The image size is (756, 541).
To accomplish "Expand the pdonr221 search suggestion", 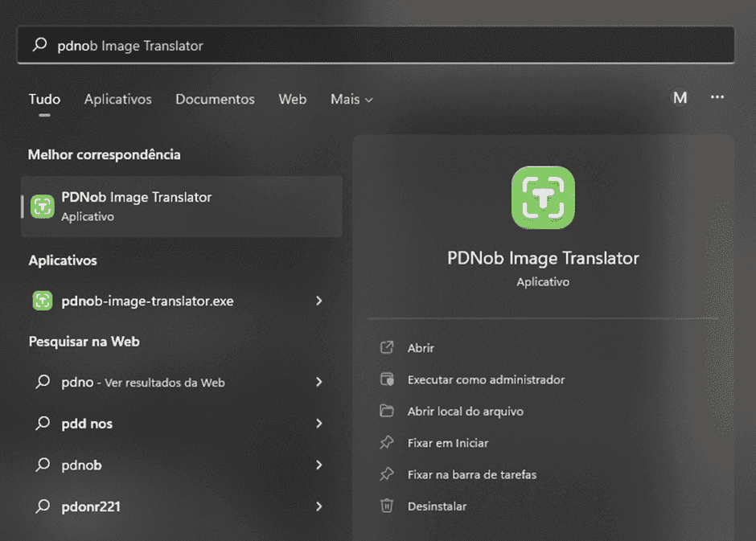I will coord(319,506).
